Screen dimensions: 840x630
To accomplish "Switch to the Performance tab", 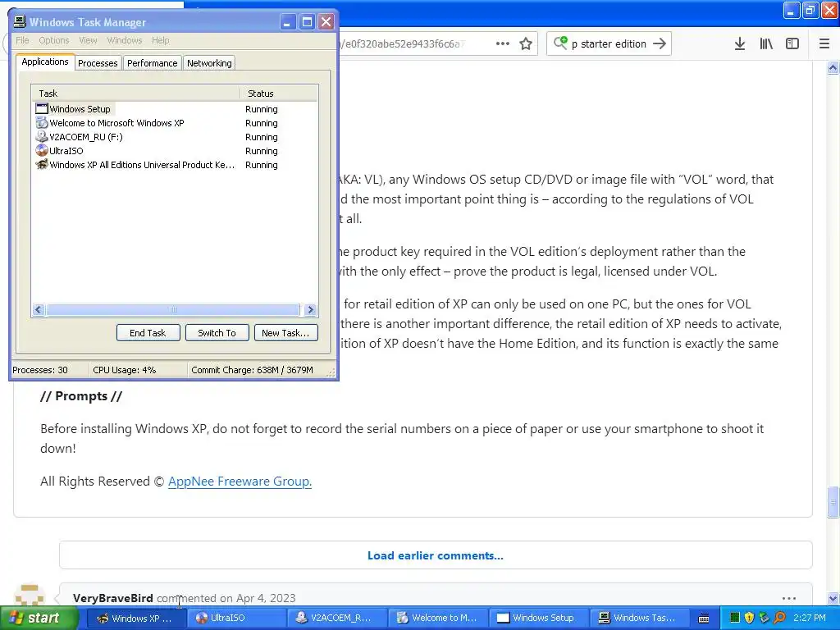I will point(152,63).
